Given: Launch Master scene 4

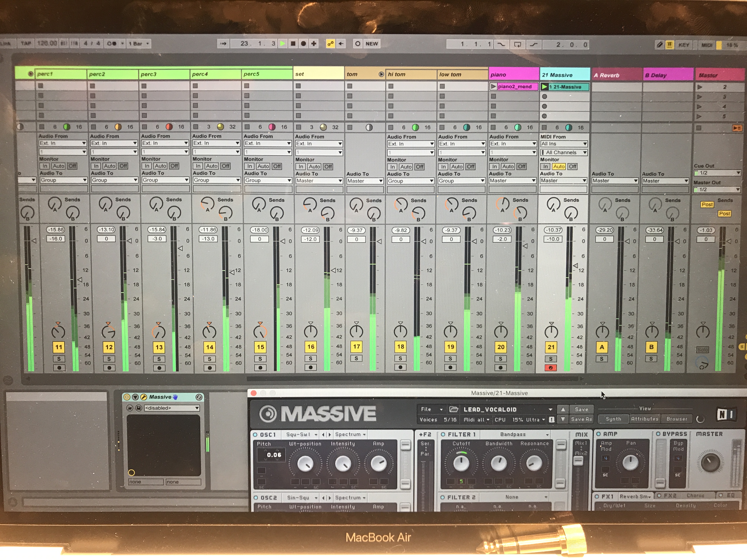Looking at the screenshot, I should click(700, 107).
